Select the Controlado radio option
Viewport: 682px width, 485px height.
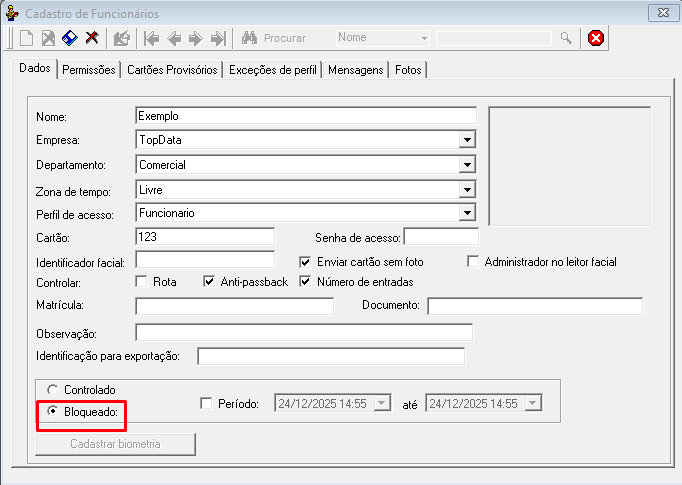tap(53, 389)
